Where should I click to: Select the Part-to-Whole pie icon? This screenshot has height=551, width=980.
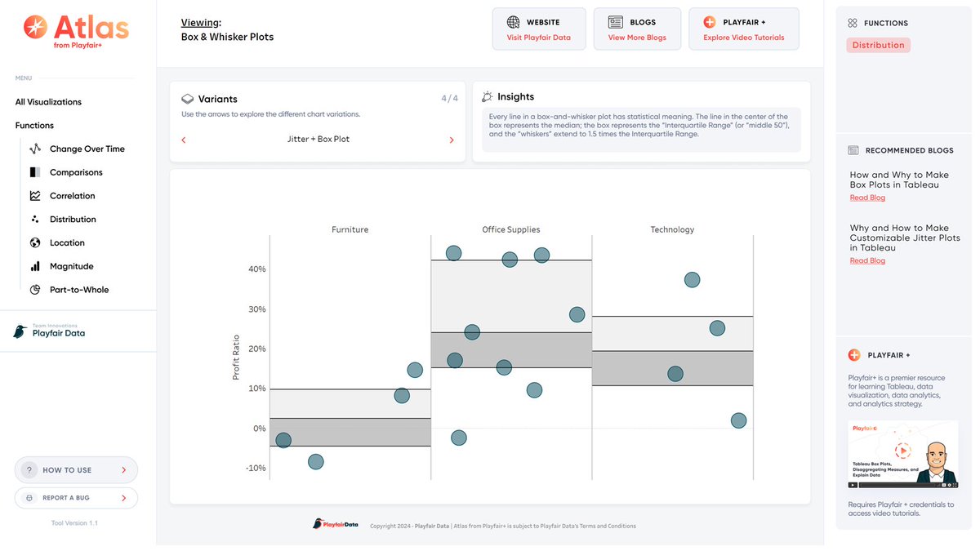point(35,290)
